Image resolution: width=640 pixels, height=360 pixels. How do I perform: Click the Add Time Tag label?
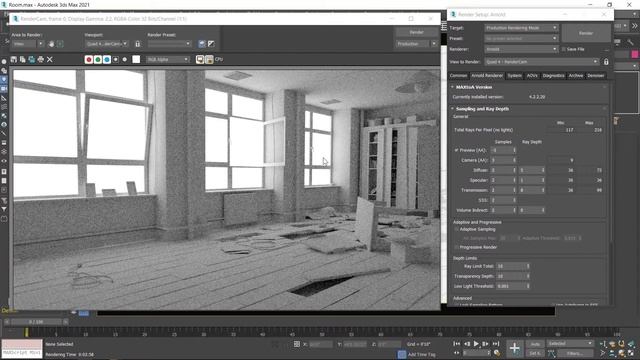(x=422, y=355)
